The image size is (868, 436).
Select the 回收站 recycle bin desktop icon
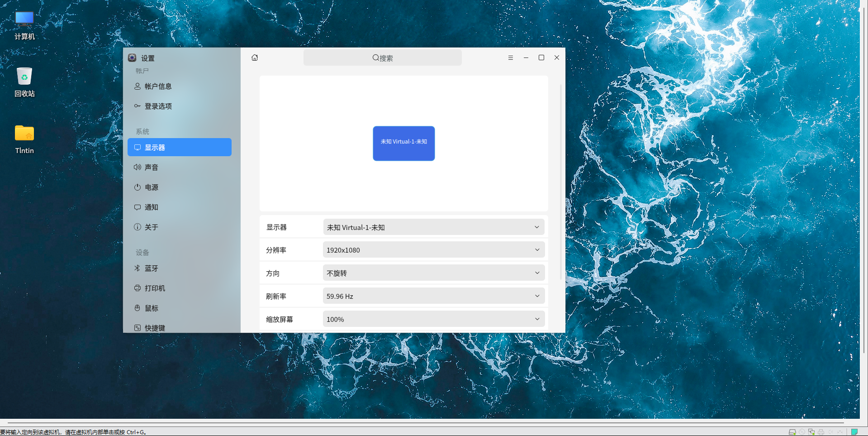24,82
